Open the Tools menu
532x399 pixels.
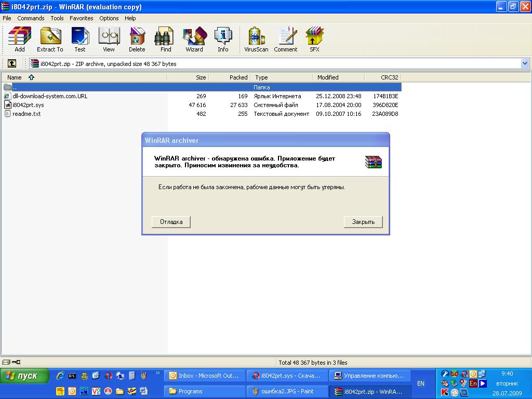pos(57,18)
